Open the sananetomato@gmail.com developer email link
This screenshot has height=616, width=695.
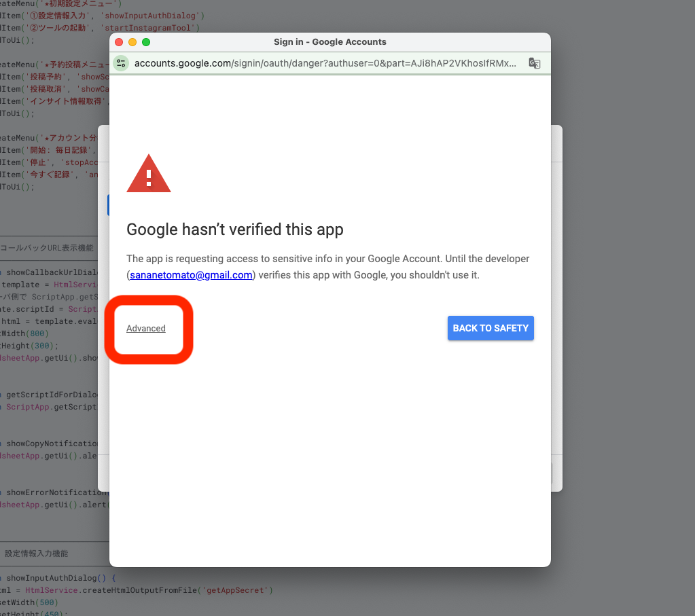191,275
